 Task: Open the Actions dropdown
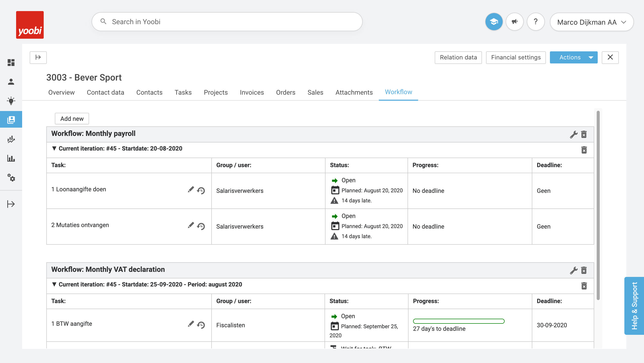click(x=574, y=58)
